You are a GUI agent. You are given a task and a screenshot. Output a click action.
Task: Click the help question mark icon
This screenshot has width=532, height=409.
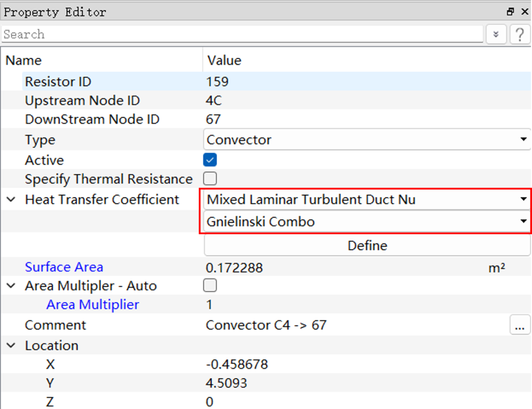(x=520, y=34)
